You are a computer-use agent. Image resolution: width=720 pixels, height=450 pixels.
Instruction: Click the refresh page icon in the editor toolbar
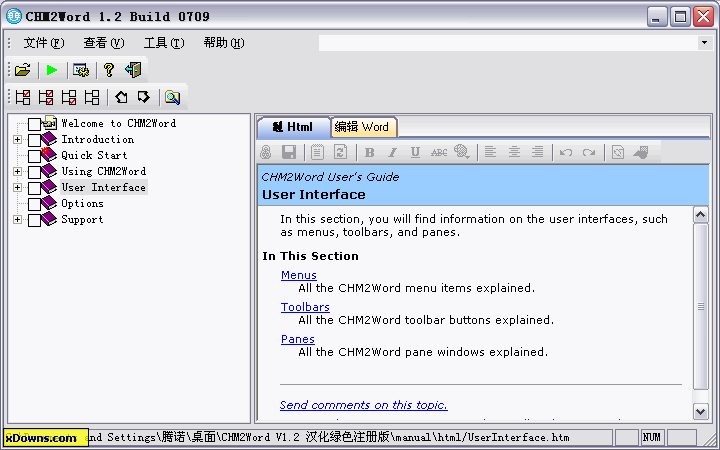coord(341,152)
